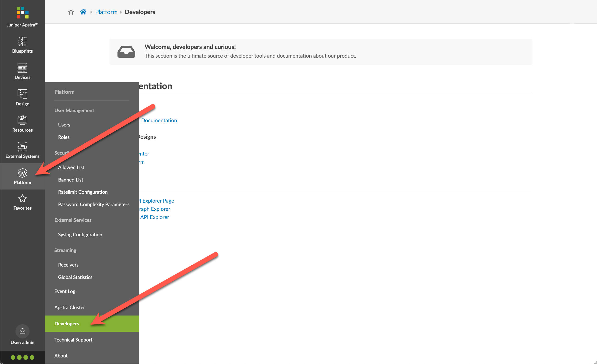This screenshot has height=364, width=597.
Task: Open the admin user profile icon
Action: coord(22,331)
